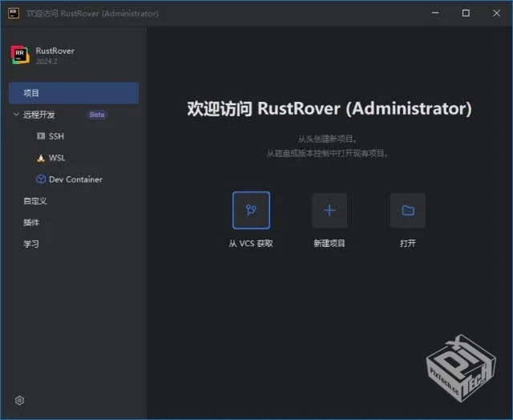The height and width of the screenshot is (420, 513).
Task: Open the 插件 section
Action: click(31, 223)
